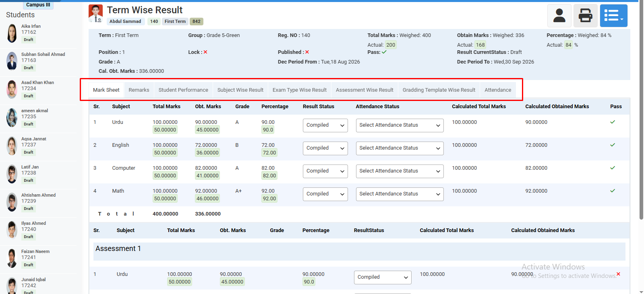Image resolution: width=644 pixels, height=294 pixels.
Task: Click the First Term badge
Action: (175, 22)
